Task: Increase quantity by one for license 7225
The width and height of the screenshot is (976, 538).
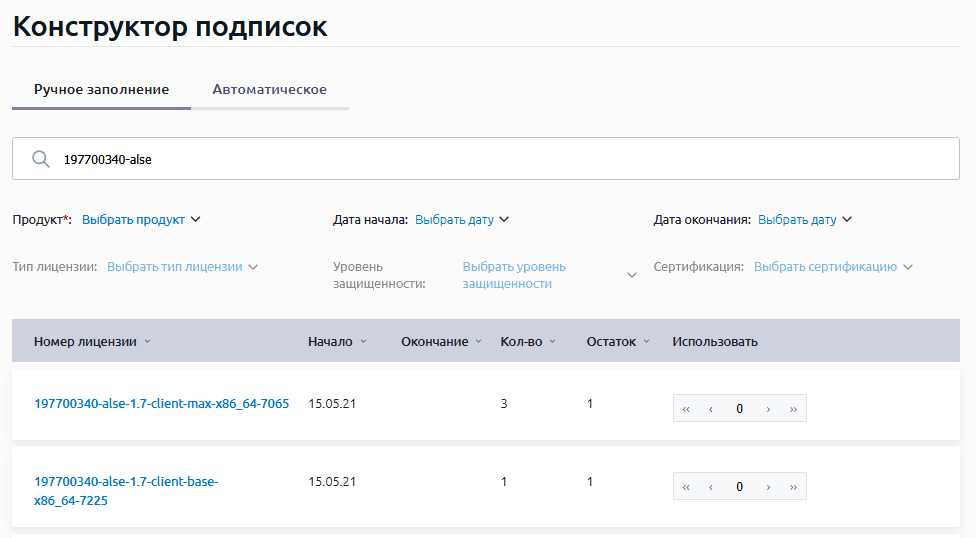Action: (767, 487)
